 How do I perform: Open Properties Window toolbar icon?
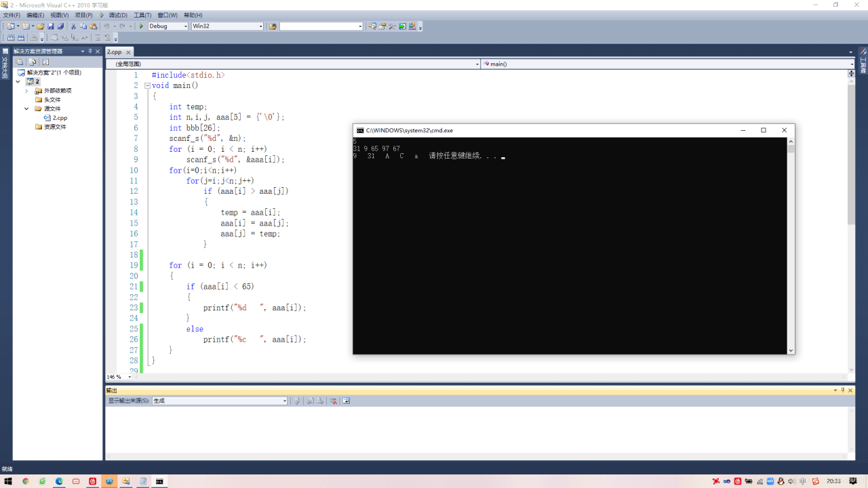coord(382,26)
